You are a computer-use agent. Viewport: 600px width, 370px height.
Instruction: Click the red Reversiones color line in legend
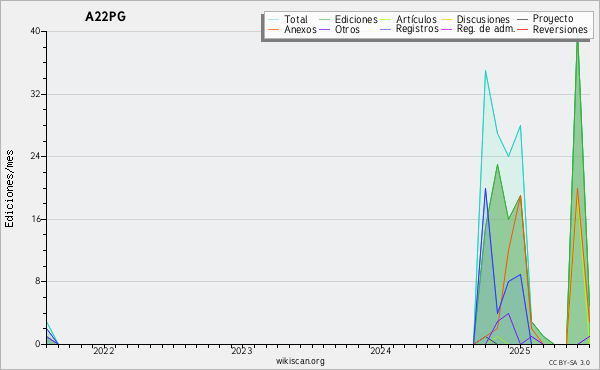point(523,29)
